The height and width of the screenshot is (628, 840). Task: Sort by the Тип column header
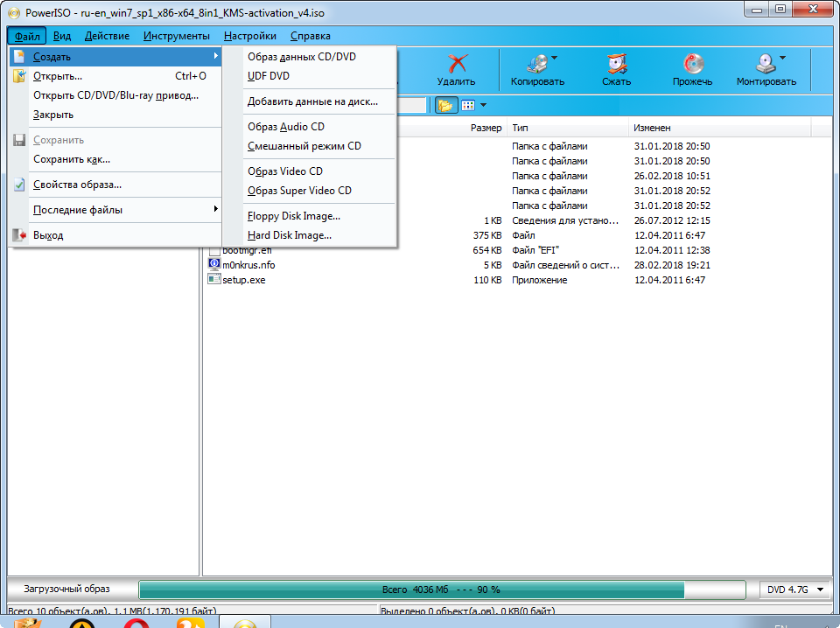pyautogui.click(x=567, y=128)
